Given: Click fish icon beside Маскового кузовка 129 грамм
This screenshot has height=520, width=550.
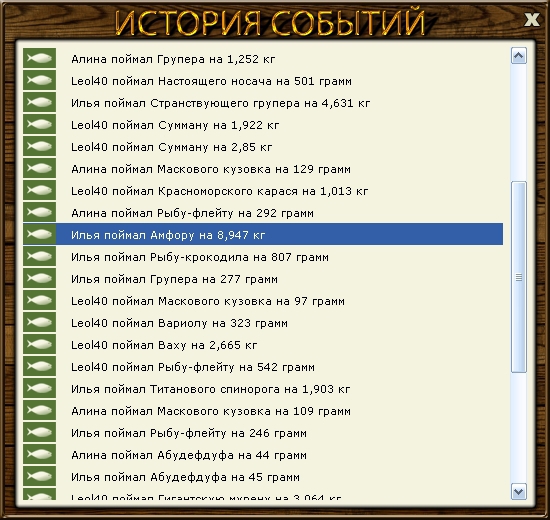Looking at the screenshot, I should pos(39,168).
